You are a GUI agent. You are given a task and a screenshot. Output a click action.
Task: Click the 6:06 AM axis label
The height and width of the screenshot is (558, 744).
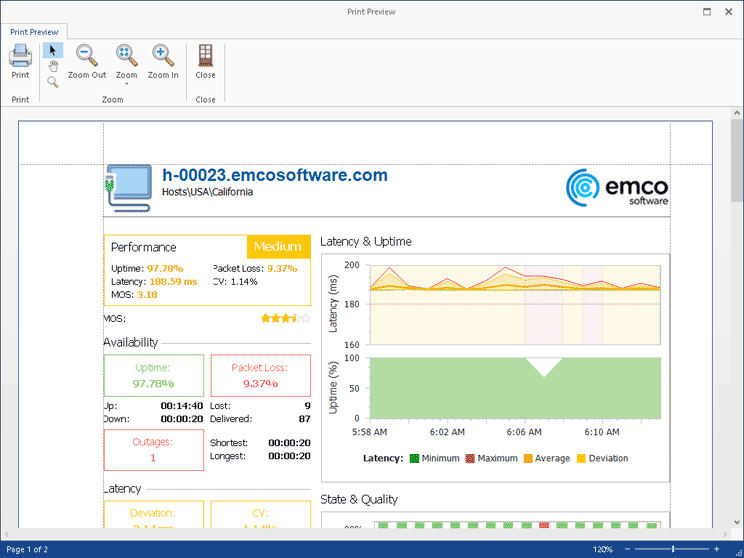(x=524, y=432)
